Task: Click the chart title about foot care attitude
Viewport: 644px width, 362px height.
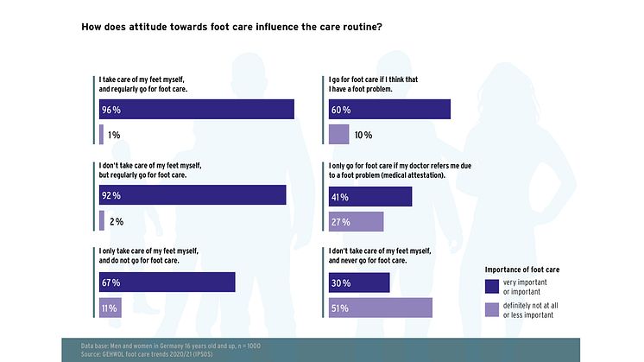Action: click(x=231, y=27)
